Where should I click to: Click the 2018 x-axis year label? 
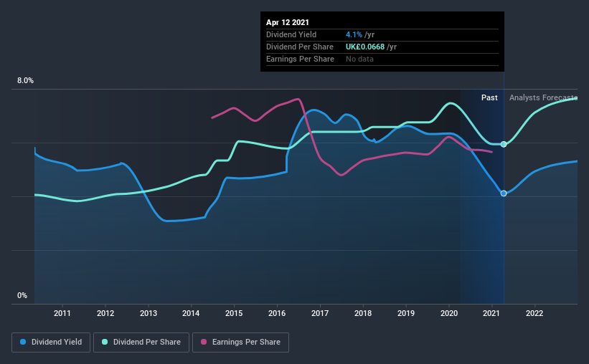(363, 313)
